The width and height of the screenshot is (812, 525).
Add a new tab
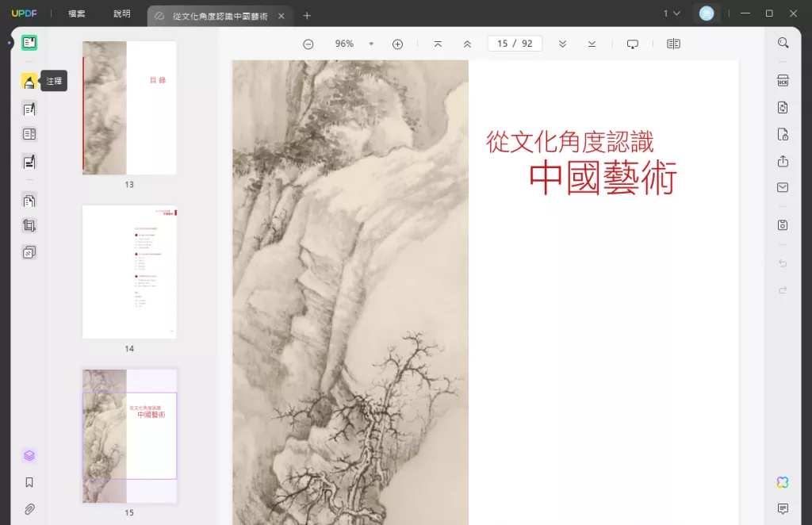coord(307,16)
